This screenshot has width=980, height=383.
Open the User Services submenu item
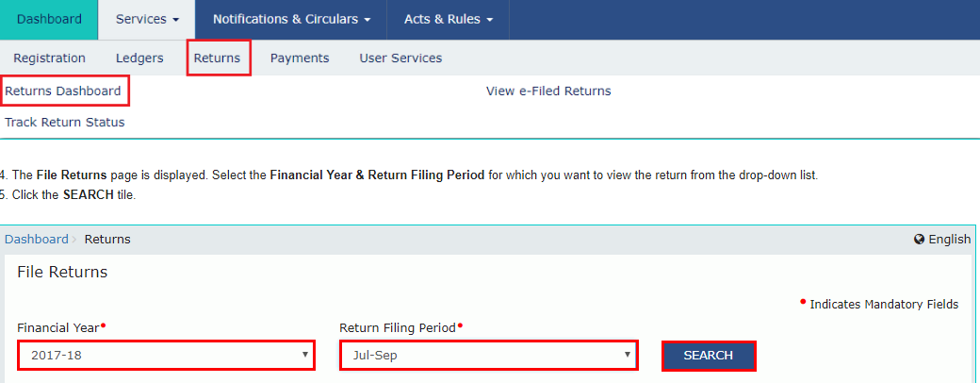click(x=400, y=58)
